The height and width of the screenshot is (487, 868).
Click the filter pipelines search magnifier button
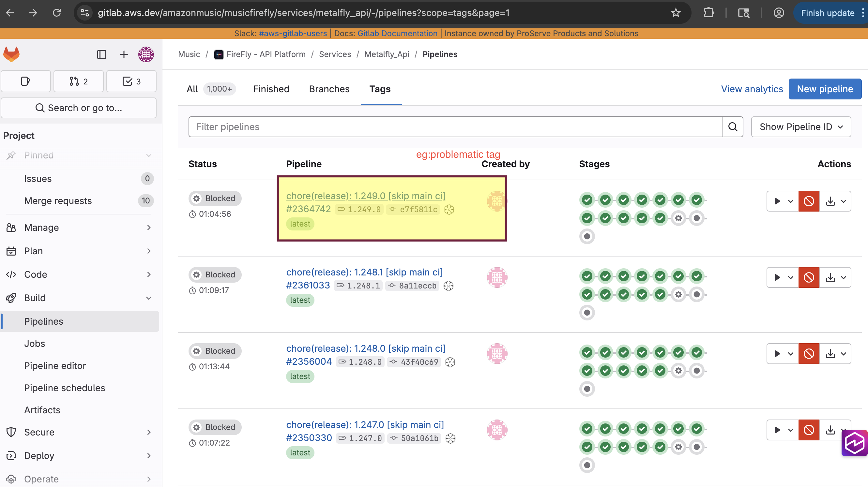(733, 126)
